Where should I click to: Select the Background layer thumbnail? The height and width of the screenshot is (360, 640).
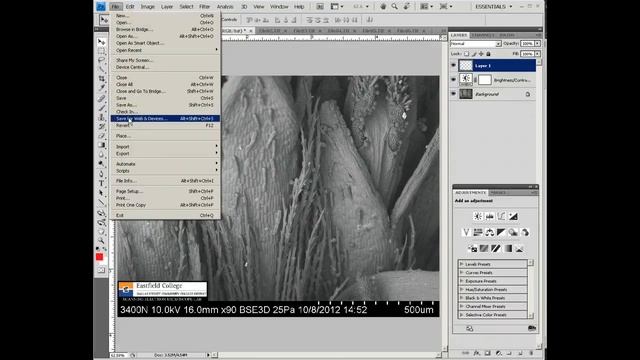[466, 94]
